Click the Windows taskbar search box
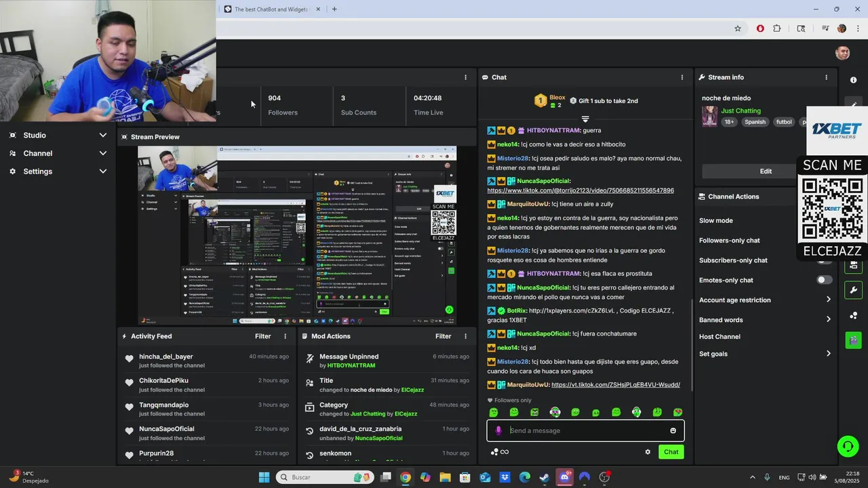 (324, 477)
